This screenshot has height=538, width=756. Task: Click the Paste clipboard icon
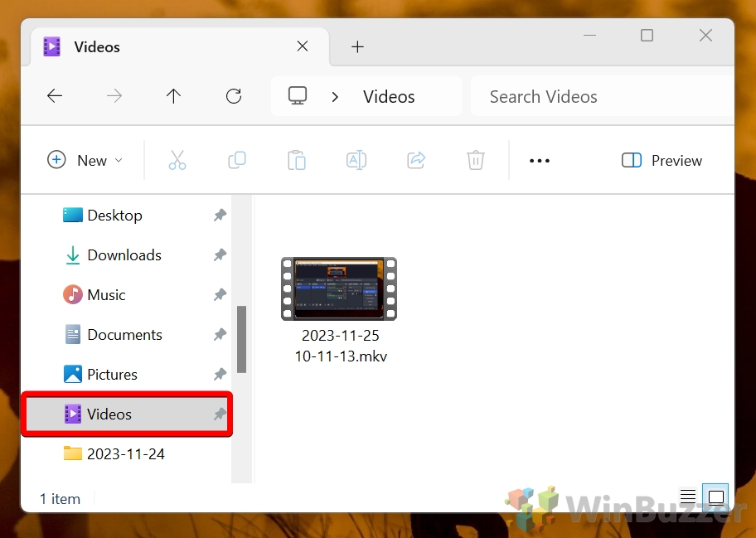point(297,160)
